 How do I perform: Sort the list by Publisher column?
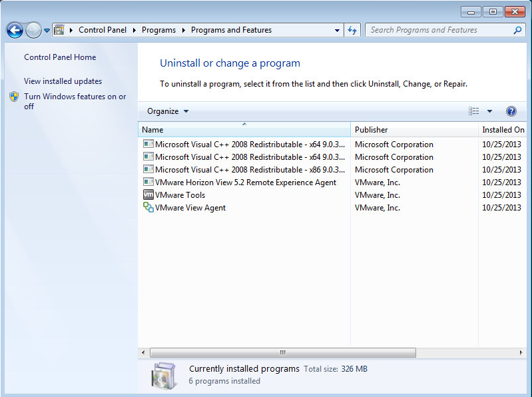tap(371, 130)
